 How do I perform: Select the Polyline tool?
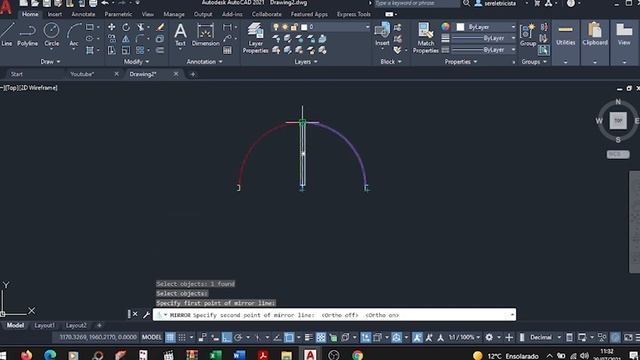coord(28,34)
